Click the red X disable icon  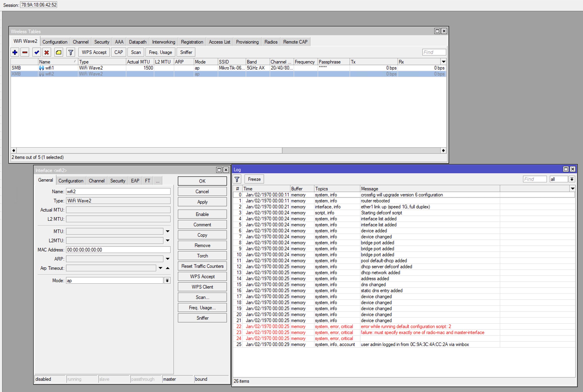pyautogui.click(x=47, y=52)
